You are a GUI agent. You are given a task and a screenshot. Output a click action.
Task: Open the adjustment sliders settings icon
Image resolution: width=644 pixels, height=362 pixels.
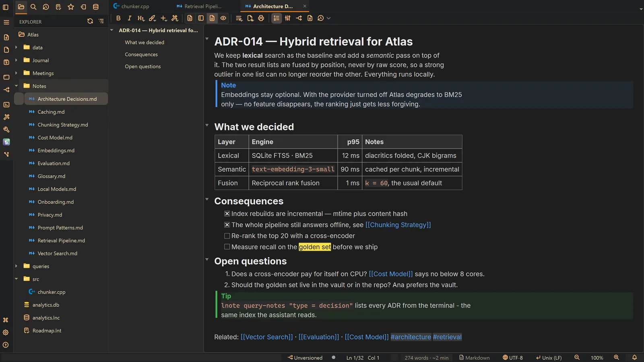(288, 18)
